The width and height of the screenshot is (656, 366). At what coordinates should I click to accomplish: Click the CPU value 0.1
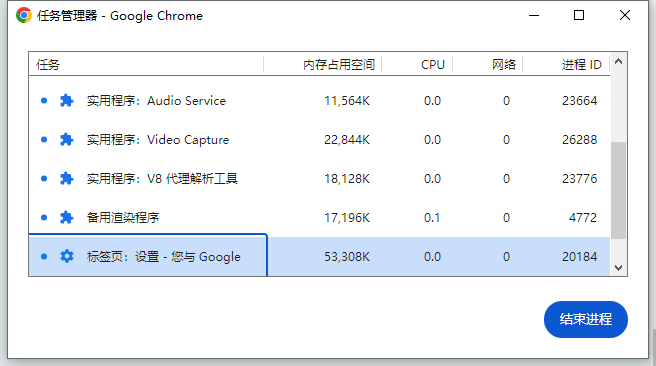[432, 218]
